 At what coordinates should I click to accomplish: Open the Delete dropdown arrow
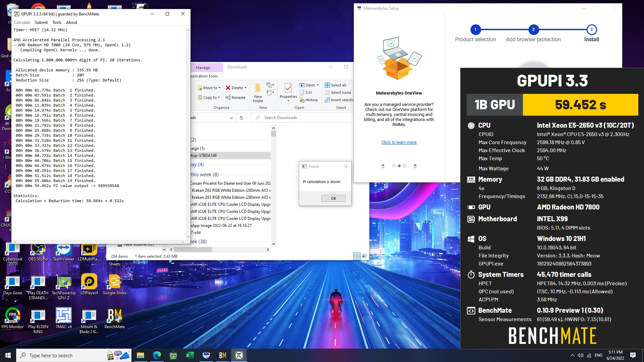click(x=245, y=88)
